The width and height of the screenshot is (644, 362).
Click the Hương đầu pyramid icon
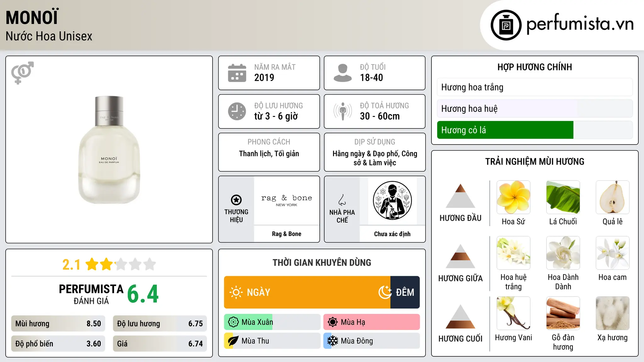pos(460,196)
